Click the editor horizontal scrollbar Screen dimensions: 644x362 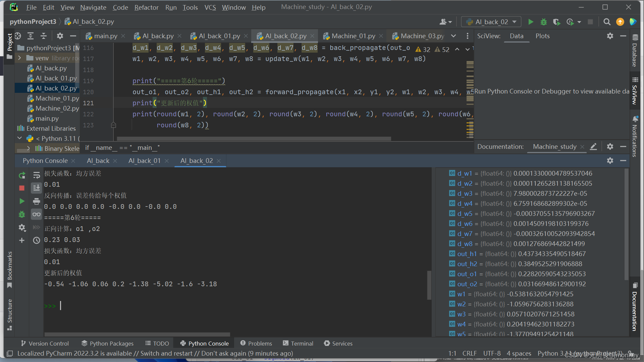(x=254, y=138)
